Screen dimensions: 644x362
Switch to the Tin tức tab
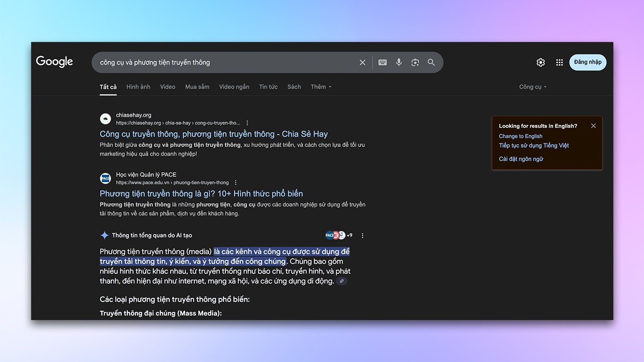point(268,87)
